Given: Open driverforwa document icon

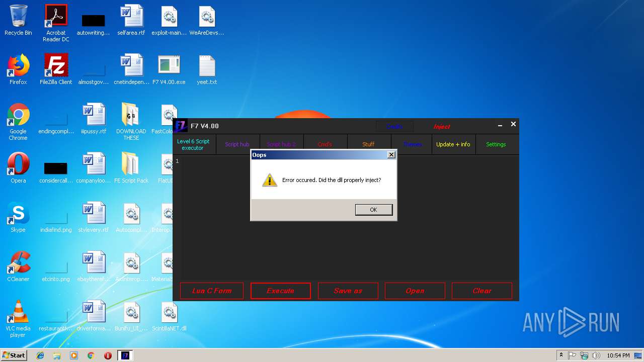Looking at the screenshot, I should coord(94,316).
